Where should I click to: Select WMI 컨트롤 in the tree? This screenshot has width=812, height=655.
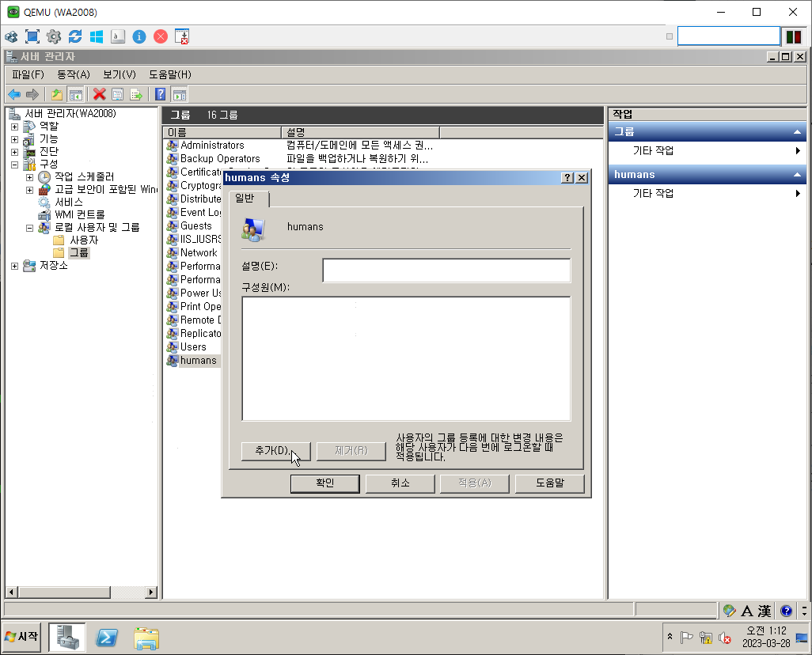(x=80, y=215)
